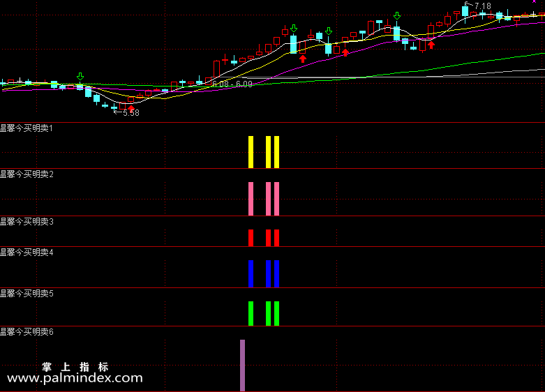Click the first yellow signal bar in panel 1
The width and height of the screenshot is (545, 392).
(251, 152)
